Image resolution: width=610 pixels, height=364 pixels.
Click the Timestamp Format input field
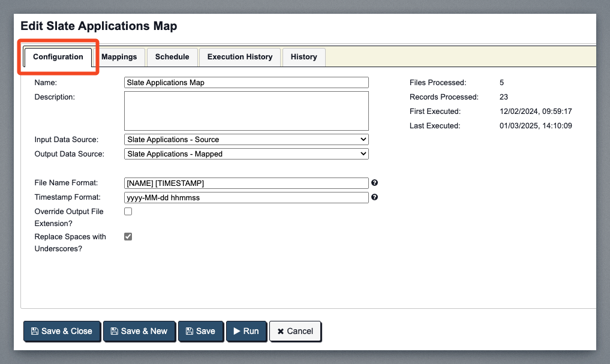246,197
